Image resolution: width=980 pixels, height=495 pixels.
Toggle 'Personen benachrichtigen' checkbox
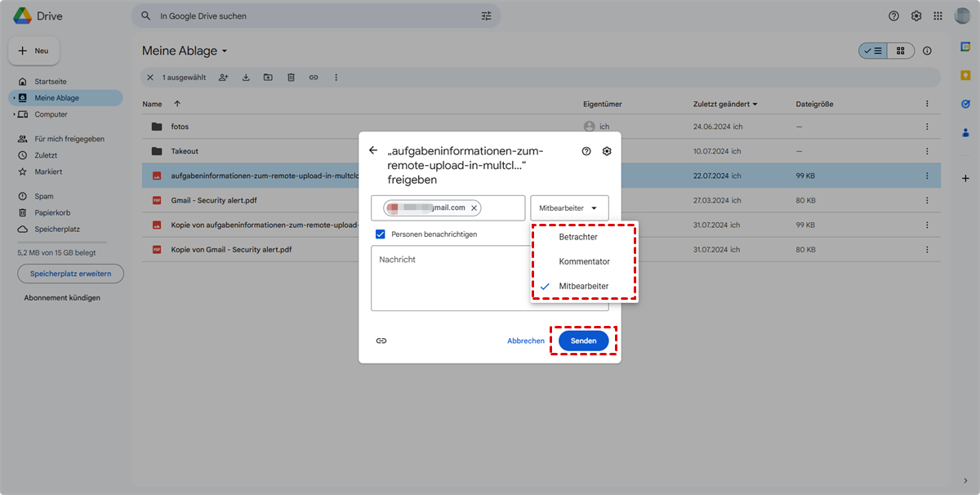[x=381, y=234]
